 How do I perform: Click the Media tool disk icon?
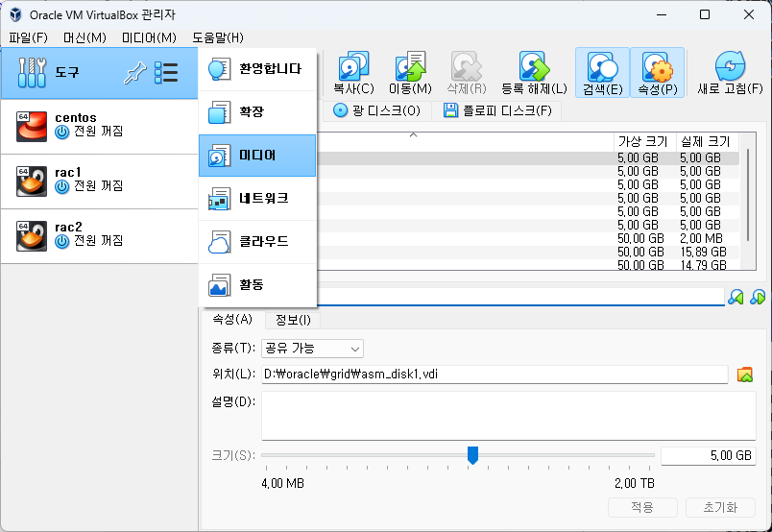(x=219, y=156)
